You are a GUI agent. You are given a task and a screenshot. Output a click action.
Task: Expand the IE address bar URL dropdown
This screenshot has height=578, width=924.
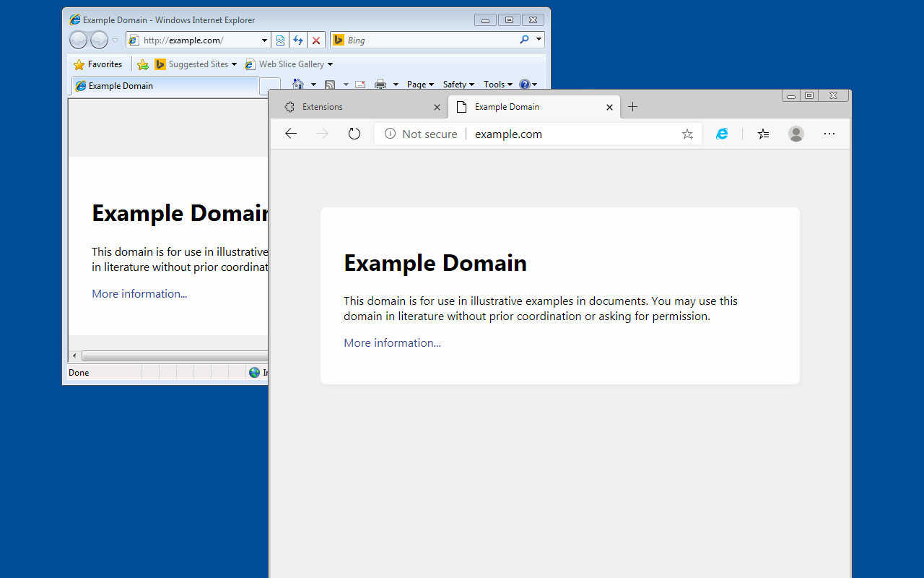point(264,40)
